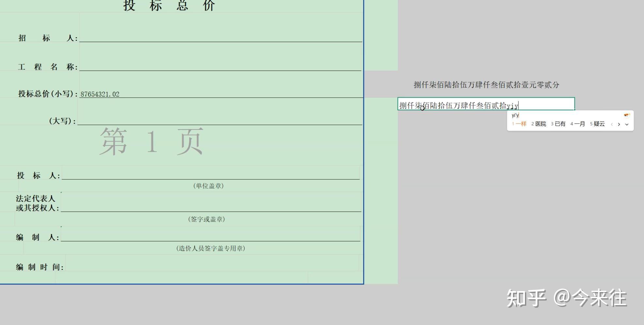Pick candidate 4 一月
Viewport: 644px width, 325px height.
tap(578, 124)
